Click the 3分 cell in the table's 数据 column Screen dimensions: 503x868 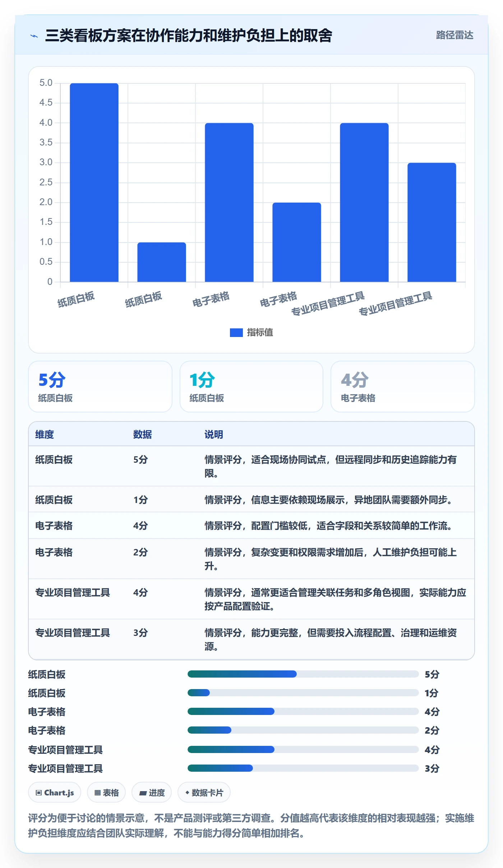click(140, 633)
